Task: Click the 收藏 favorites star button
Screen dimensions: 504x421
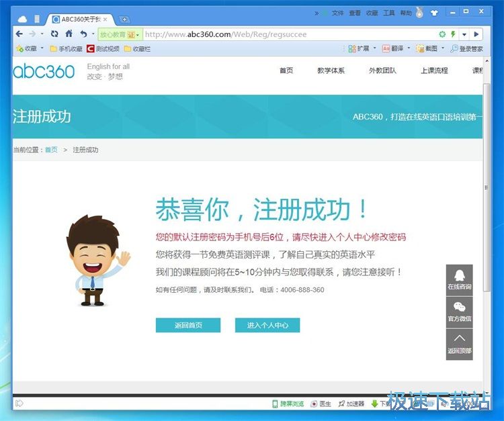Action: click(x=26, y=48)
